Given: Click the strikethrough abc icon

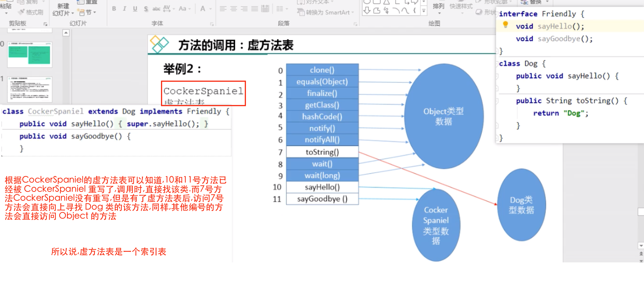Looking at the screenshot, I should (x=156, y=9).
